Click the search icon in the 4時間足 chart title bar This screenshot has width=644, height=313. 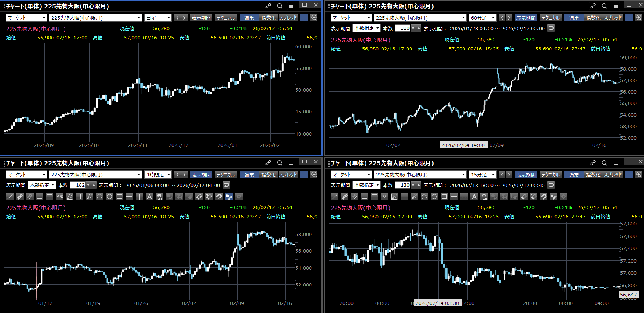(280, 163)
